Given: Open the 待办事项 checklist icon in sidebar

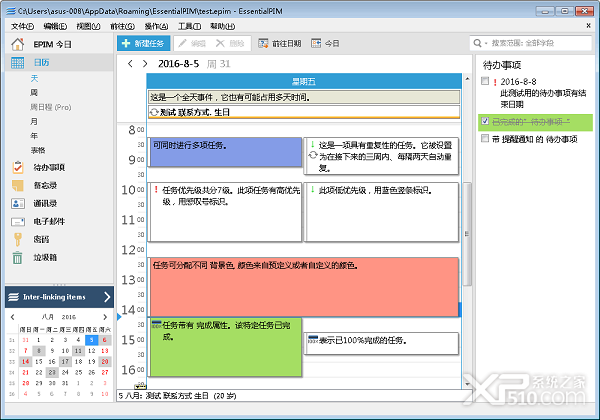Looking at the screenshot, I should (18, 167).
